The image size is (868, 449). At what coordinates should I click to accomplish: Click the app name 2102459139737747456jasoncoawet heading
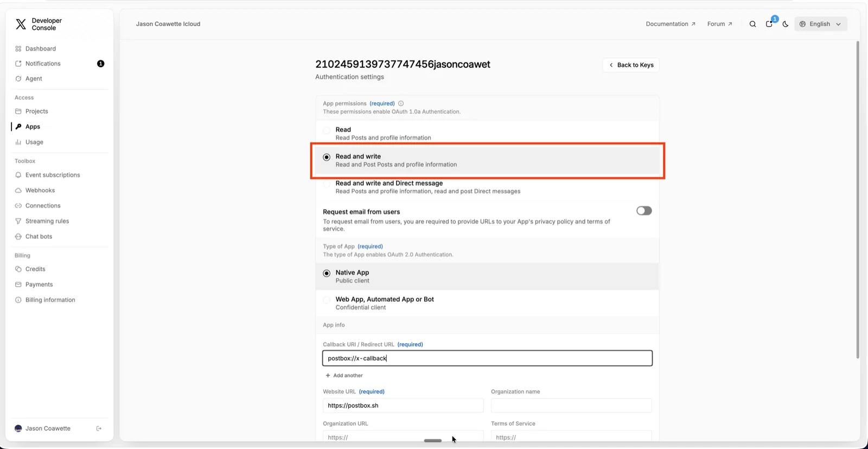[403, 64]
